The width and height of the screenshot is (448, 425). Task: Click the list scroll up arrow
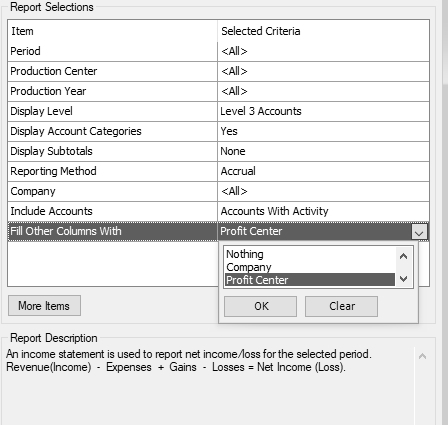(x=404, y=256)
